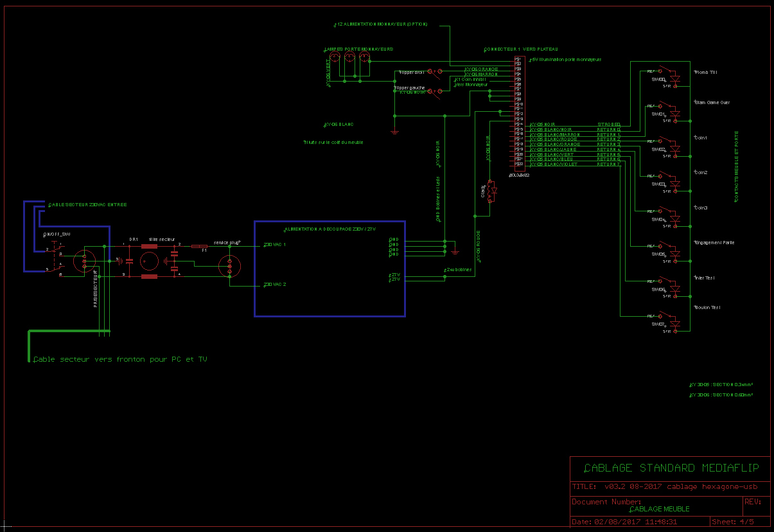774x532 pixels.
Task: Click the filtre secteur DR1 component
Action: coord(149,261)
